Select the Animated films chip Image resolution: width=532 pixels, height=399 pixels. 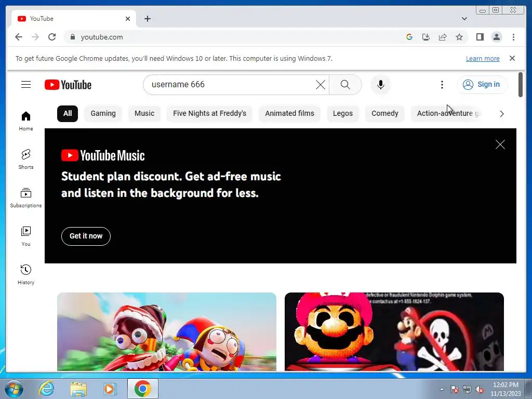[x=289, y=113]
